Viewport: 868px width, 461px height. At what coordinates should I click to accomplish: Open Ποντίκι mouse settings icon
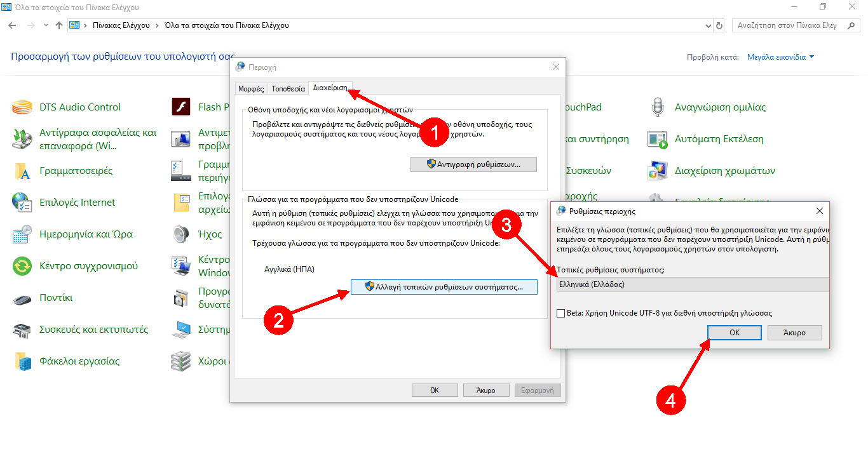click(22, 298)
